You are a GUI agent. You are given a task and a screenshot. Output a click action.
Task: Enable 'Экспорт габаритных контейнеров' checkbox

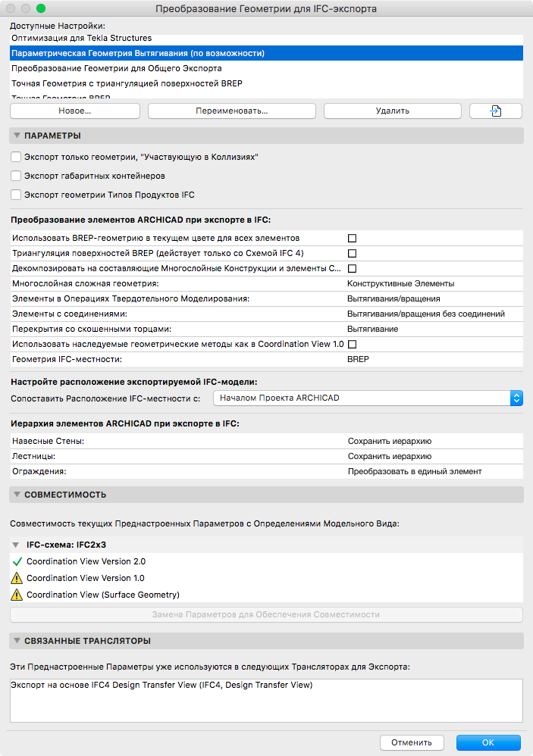point(16,176)
